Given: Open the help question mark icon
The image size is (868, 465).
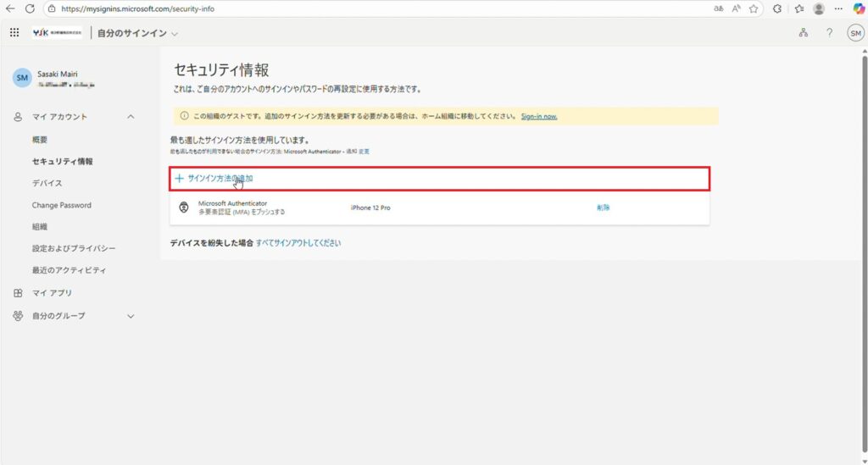Looking at the screenshot, I should tap(829, 33).
